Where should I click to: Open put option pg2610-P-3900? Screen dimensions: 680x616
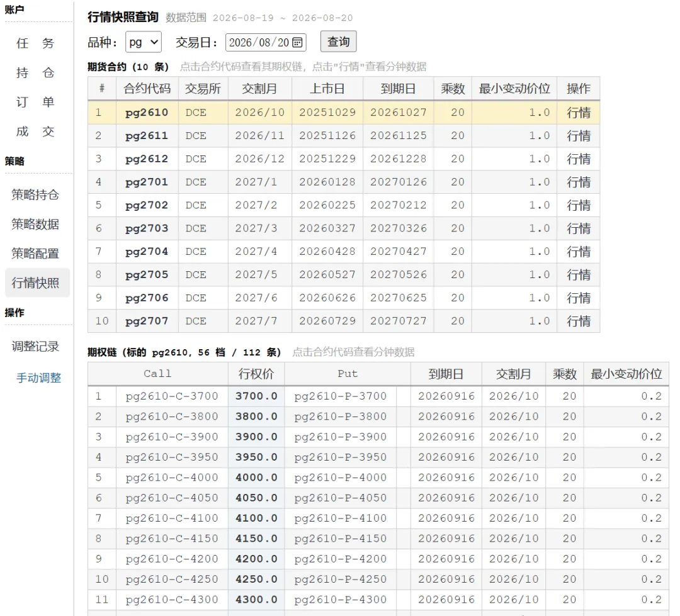(341, 437)
